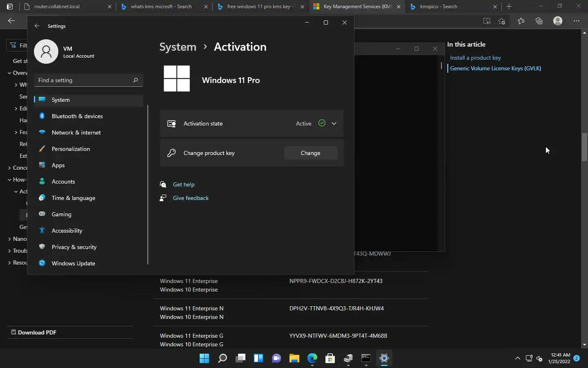Select key YYVX9-NTFWV-6MDM3-9PT4T-4M68B text

point(338,336)
